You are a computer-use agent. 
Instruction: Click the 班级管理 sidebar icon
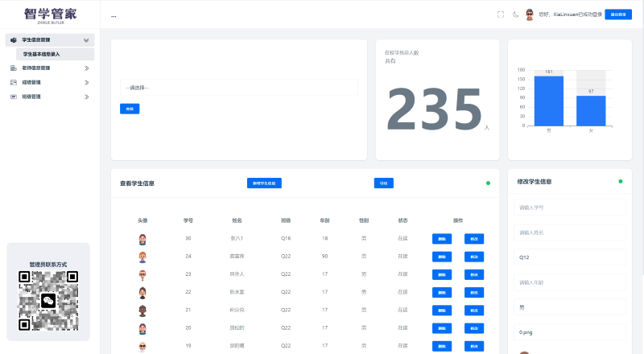(14, 97)
